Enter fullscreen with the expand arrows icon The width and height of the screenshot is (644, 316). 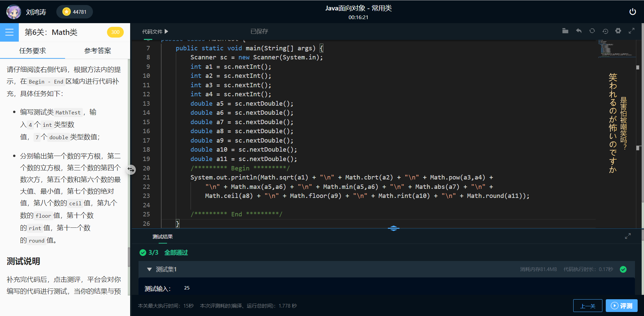coord(632,31)
